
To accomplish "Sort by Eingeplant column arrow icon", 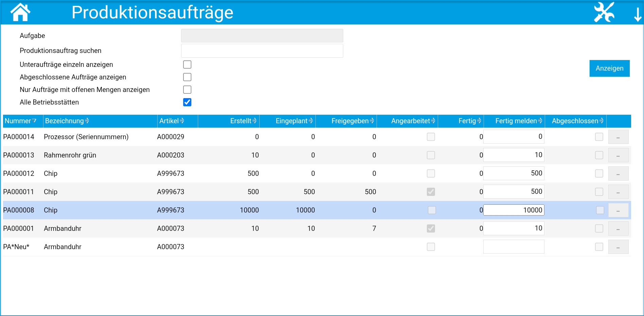I will pyautogui.click(x=311, y=121).
